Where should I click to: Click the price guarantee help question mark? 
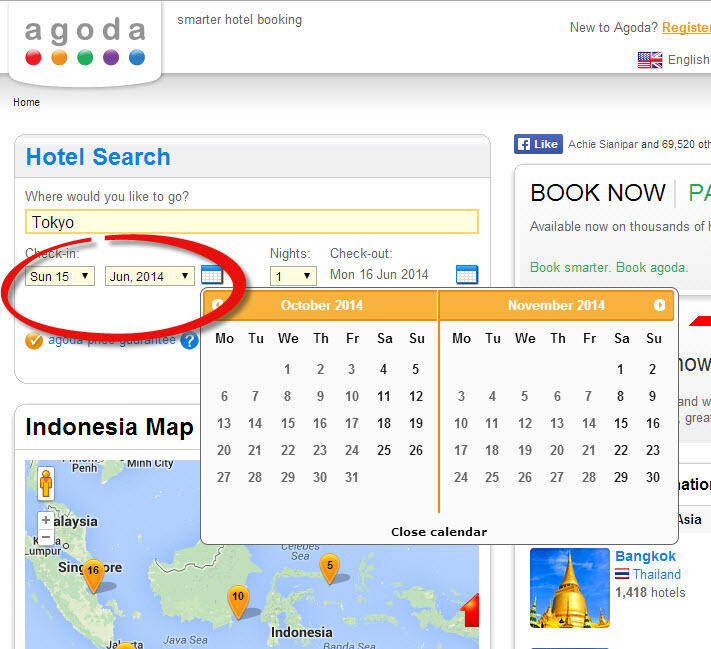coord(189,341)
